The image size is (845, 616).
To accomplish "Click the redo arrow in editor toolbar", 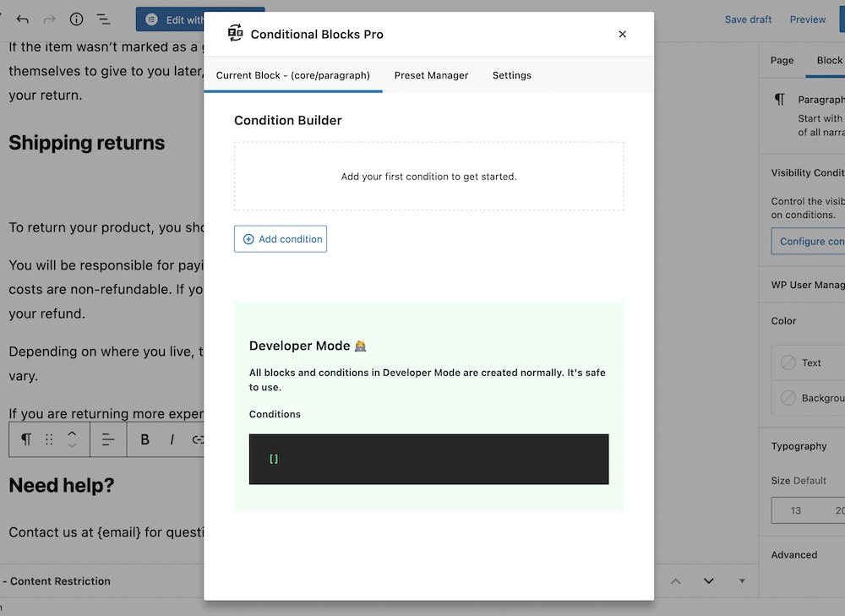I will (50, 19).
